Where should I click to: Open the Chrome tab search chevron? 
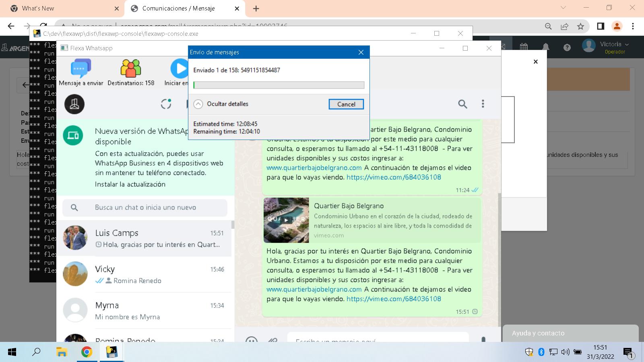click(563, 8)
